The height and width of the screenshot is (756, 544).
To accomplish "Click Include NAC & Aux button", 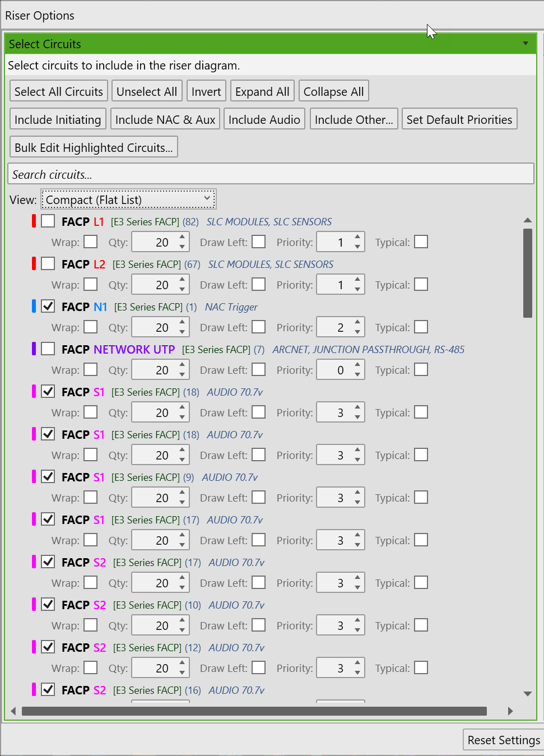I will click(x=165, y=119).
